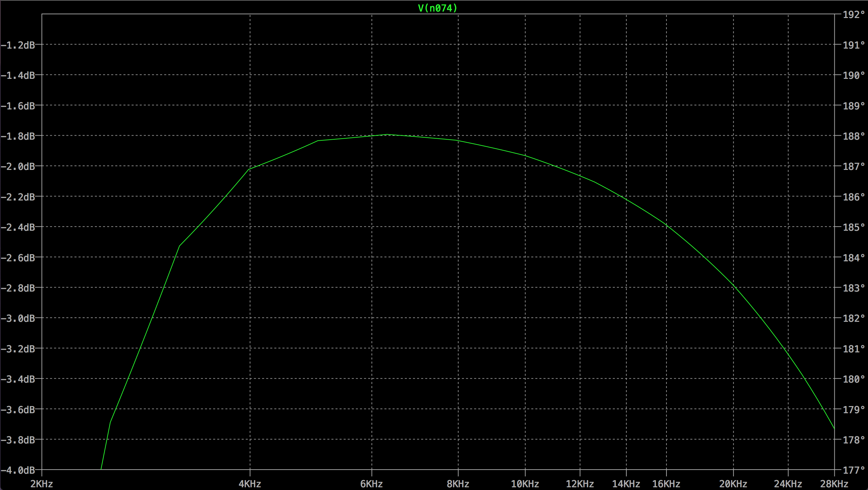868x490 pixels.
Task: Click the 185° phase axis label
Action: (854, 227)
